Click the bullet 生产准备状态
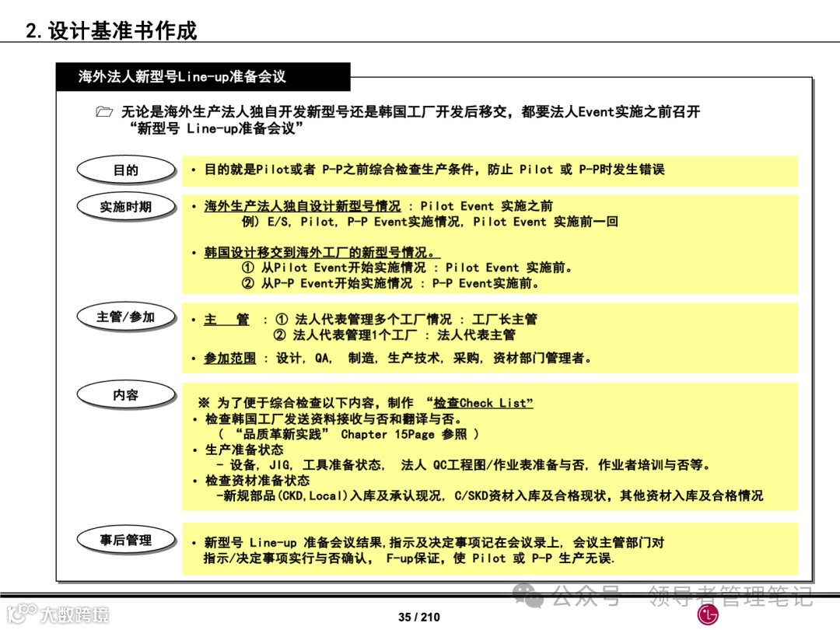Screen dimensions: 840x630 click(243, 450)
